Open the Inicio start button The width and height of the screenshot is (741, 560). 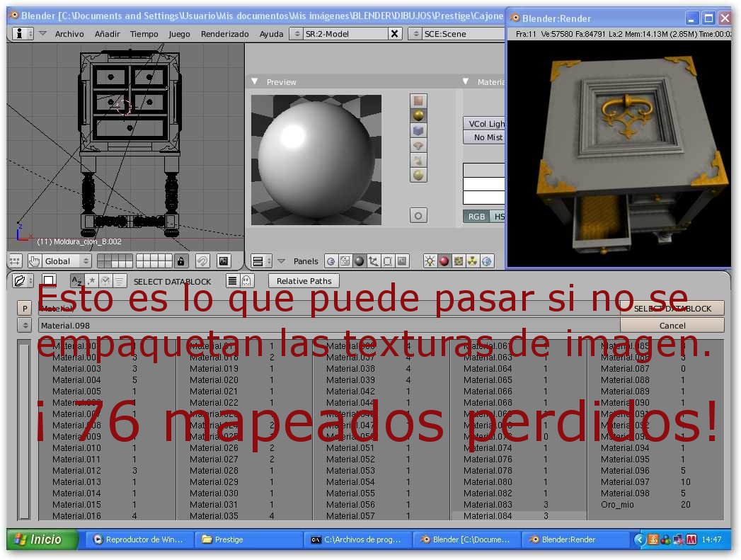click(x=42, y=539)
